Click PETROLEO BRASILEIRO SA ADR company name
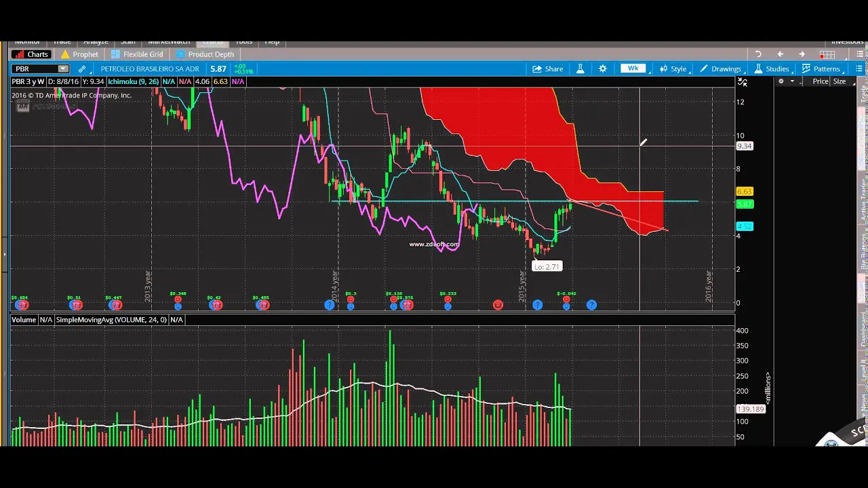The width and height of the screenshot is (868, 488). [150, 69]
